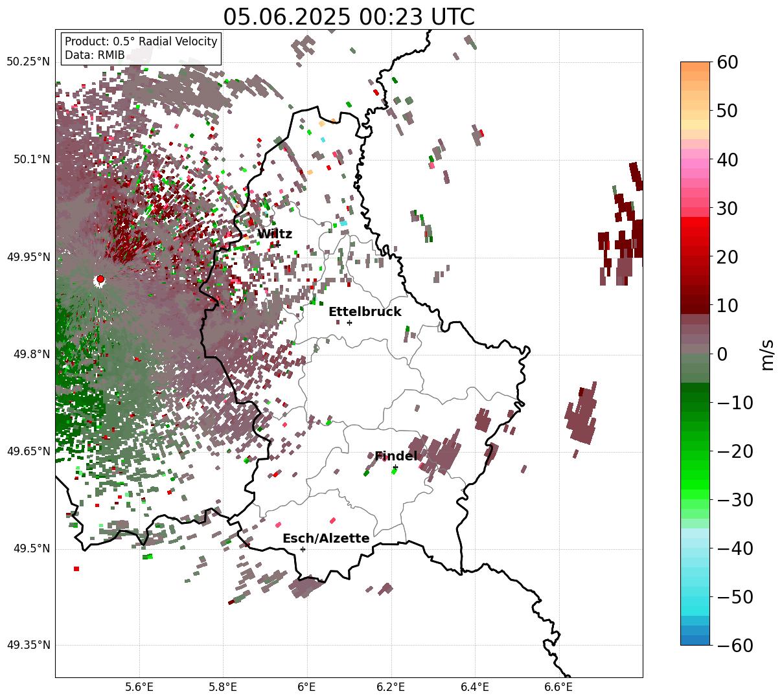Click the Findel location cross marker

pos(395,467)
